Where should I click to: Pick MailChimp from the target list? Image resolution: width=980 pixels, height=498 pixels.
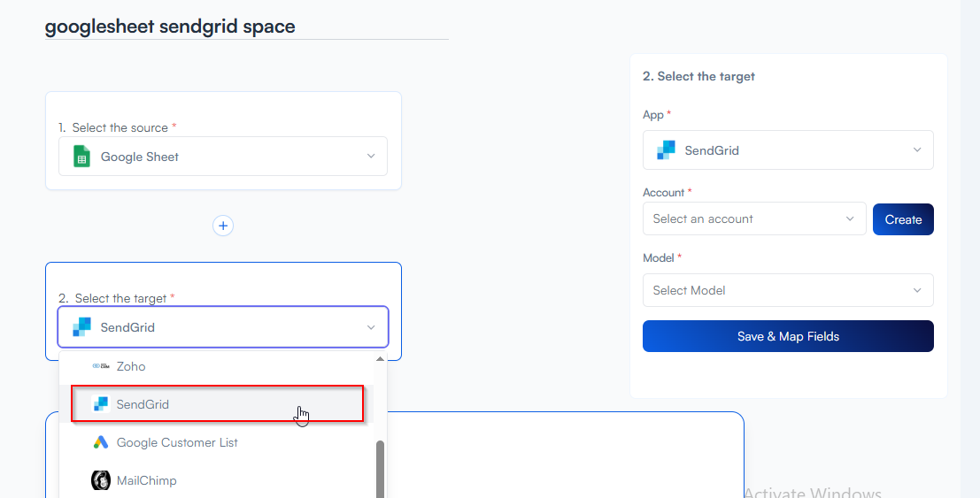146,480
